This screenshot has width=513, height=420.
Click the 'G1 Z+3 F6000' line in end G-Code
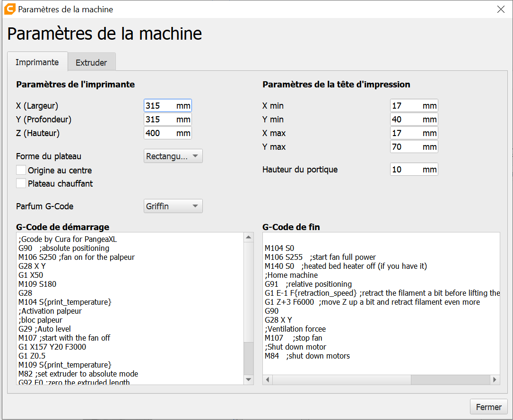coord(372,302)
